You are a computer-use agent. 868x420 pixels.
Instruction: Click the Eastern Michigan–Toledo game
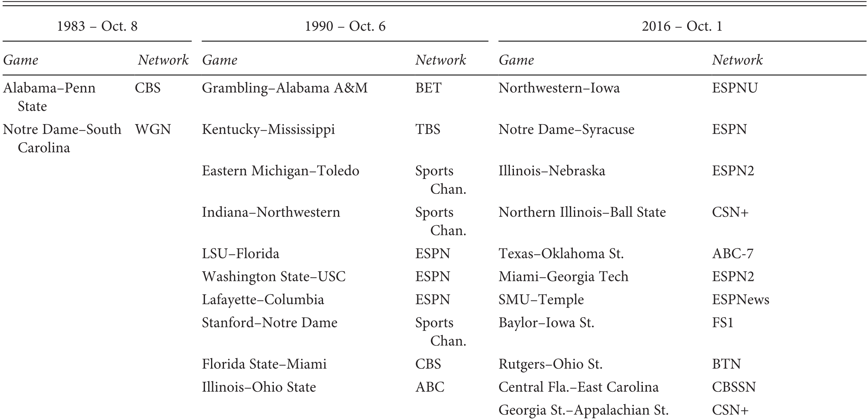280,171
